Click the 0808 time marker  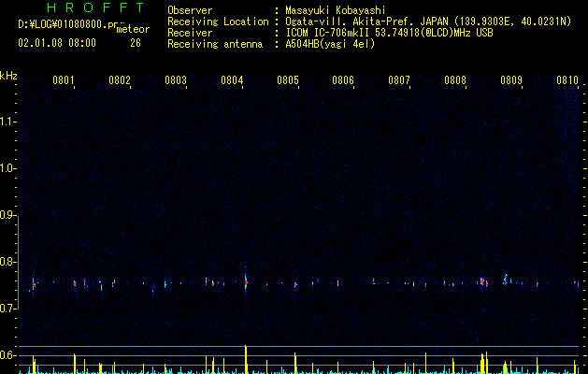(x=455, y=79)
